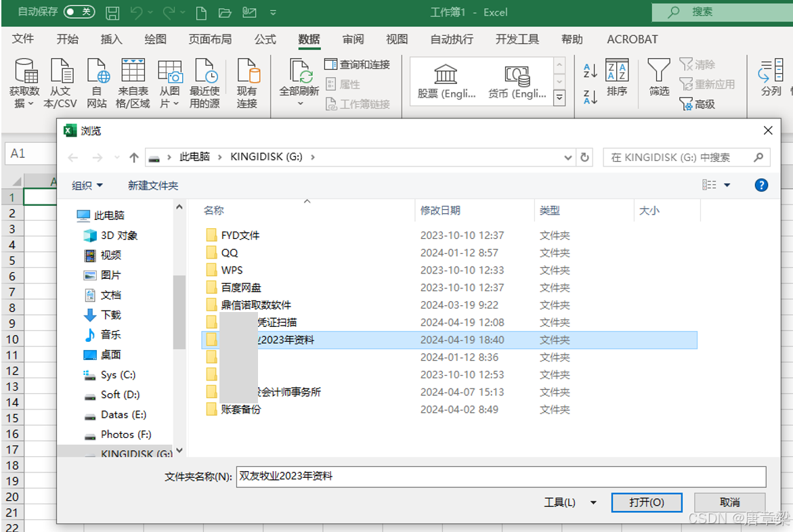Switch to the 审阅 ribbon tab
Image resolution: width=793 pixels, height=532 pixels.
353,39
